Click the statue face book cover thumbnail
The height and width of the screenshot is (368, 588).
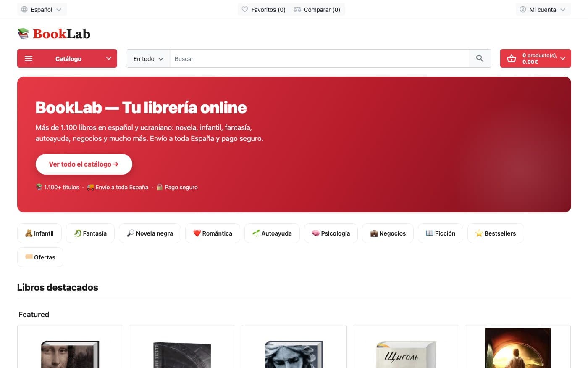coord(294,354)
